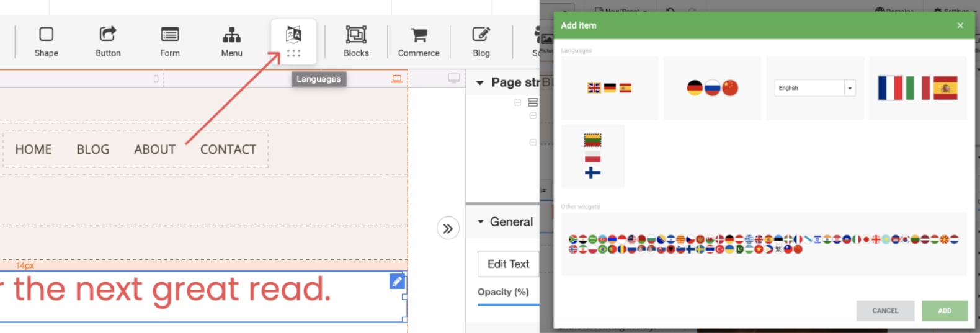Click the green ADD button
The height and width of the screenshot is (333, 980).
click(x=945, y=311)
